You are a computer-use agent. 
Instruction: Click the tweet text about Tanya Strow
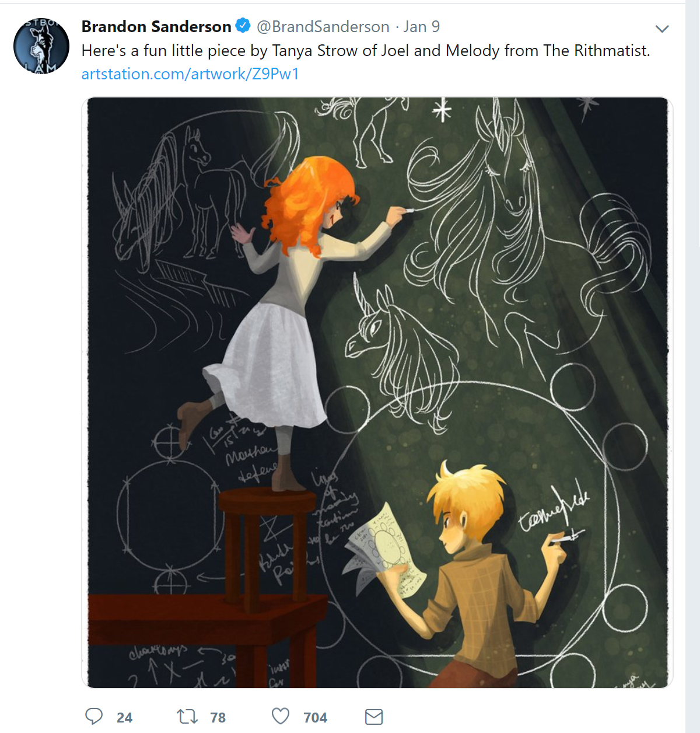pyautogui.click(x=365, y=51)
